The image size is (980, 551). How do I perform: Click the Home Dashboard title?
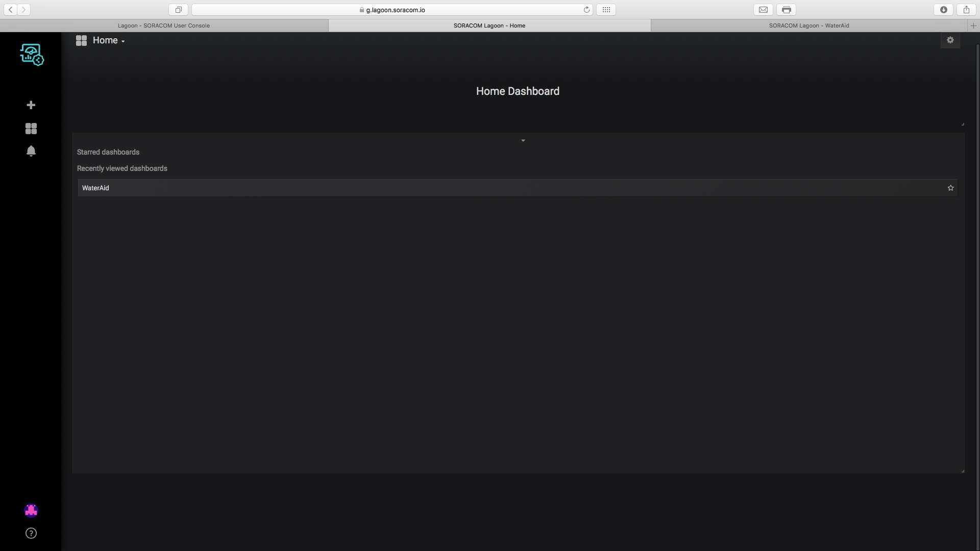pos(518,91)
